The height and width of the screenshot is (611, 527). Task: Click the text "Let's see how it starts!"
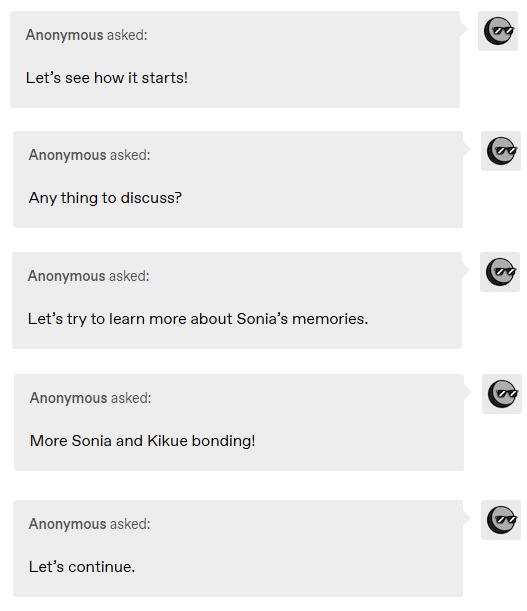(106, 78)
